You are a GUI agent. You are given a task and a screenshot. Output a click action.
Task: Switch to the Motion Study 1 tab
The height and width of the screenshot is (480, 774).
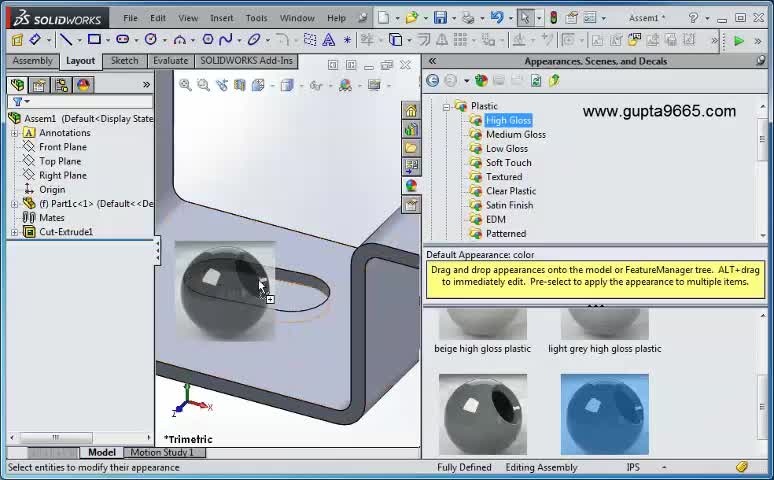pos(162,452)
